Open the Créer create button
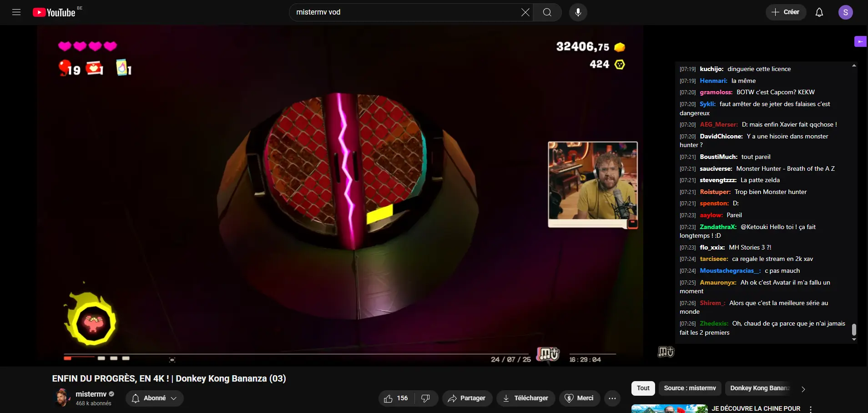The height and width of the screenshot is (413, 868). 786,12
